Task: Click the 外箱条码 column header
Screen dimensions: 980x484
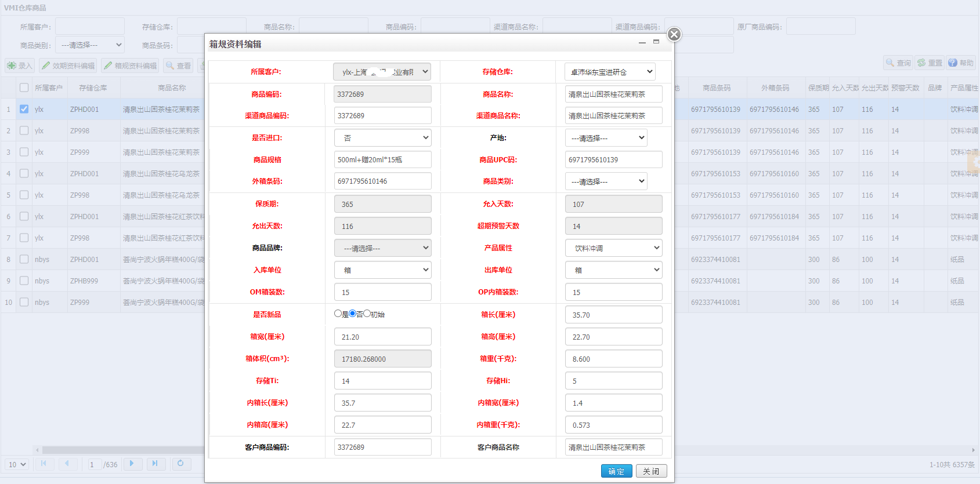Action: 775,88
